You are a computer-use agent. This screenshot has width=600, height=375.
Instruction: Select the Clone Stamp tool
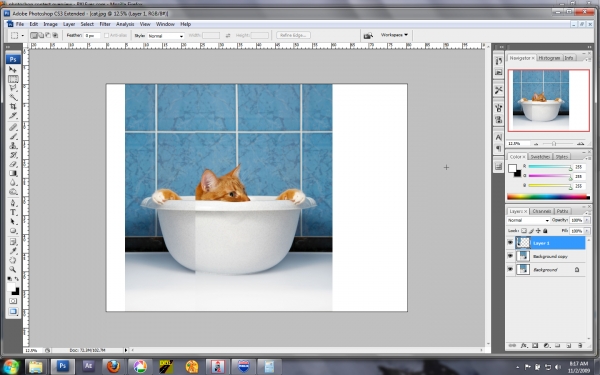pyautogui.click(x=13, y=145)
